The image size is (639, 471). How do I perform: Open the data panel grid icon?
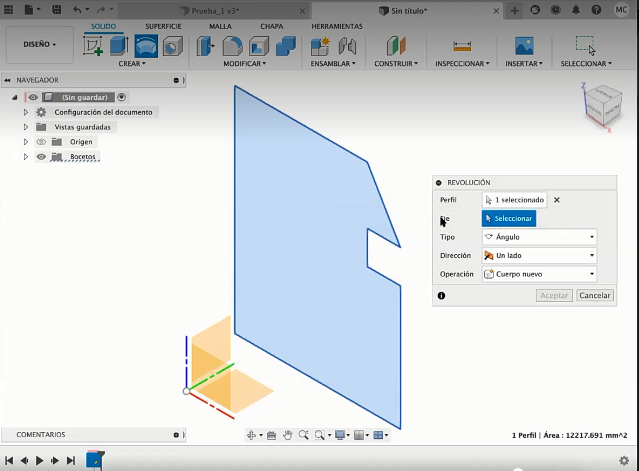point(9,10)
